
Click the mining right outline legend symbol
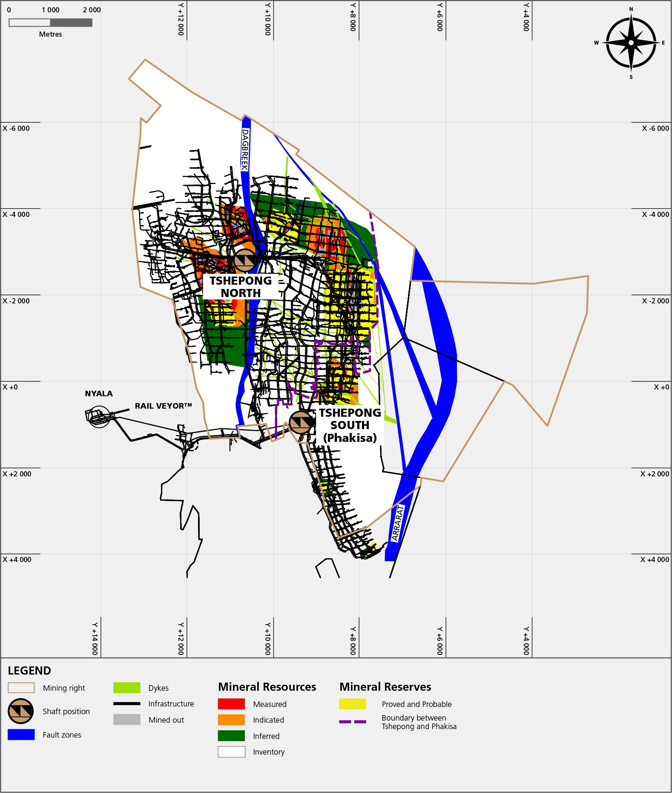[x=21, y=688]
